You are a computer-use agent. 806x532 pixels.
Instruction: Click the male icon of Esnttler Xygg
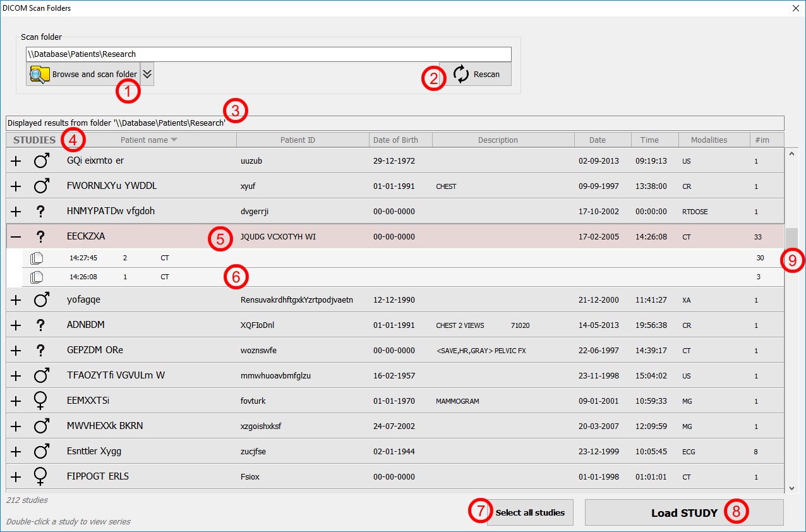click(41, 452)
